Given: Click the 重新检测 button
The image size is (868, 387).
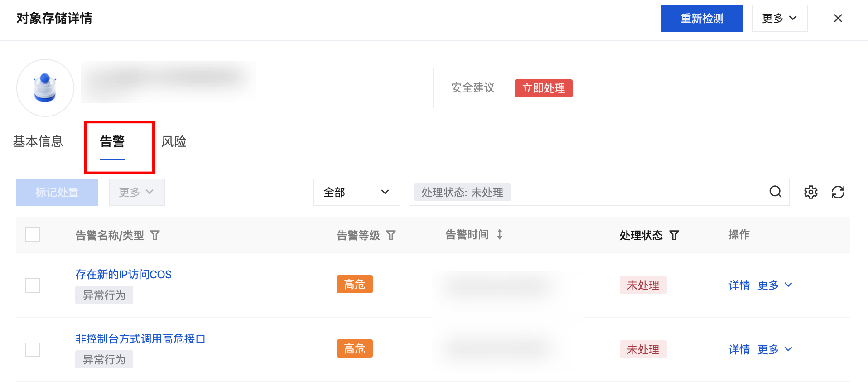Looking at the screenshot, I should pyautogui.click(x=702, y=18).
